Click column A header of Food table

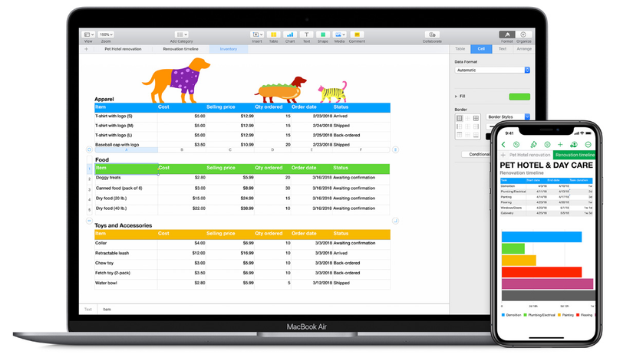pos(127,150)
